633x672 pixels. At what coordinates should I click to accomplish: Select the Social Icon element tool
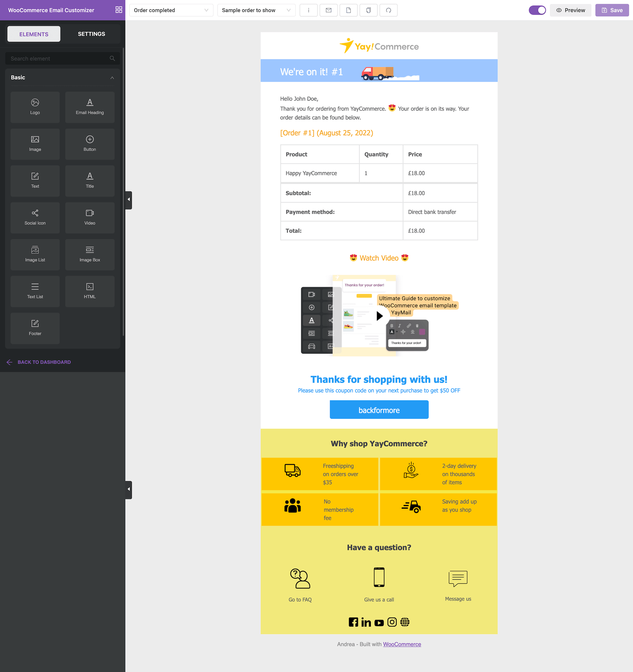coord(35,217)
